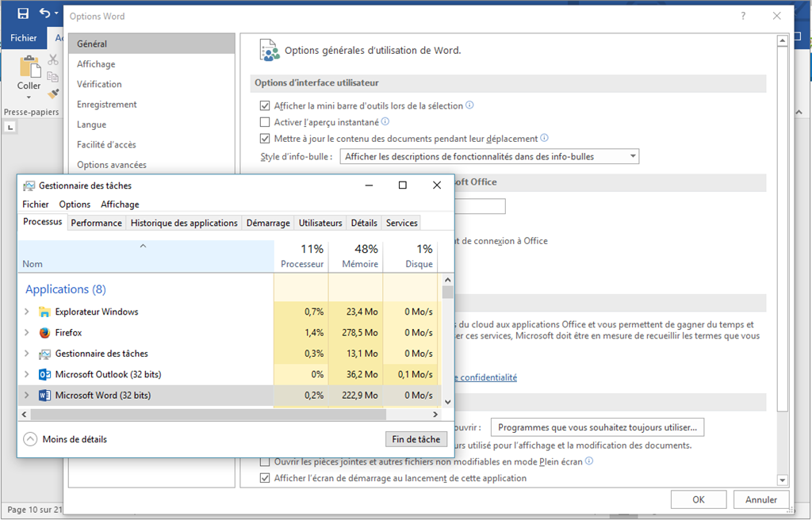Click the Explorateur Windows folder icon
Screen dimensions: 812x520
pyautogui.click(x=44, y=312)
